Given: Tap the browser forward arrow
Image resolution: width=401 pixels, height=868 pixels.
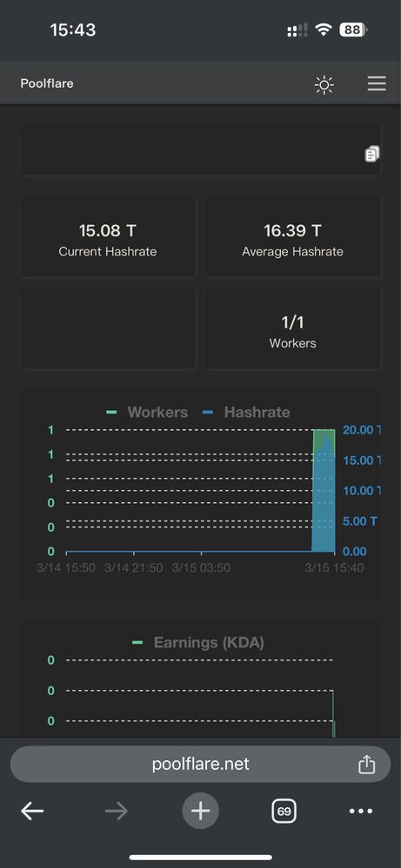Looking at the screenshot, I should (117, 812).
